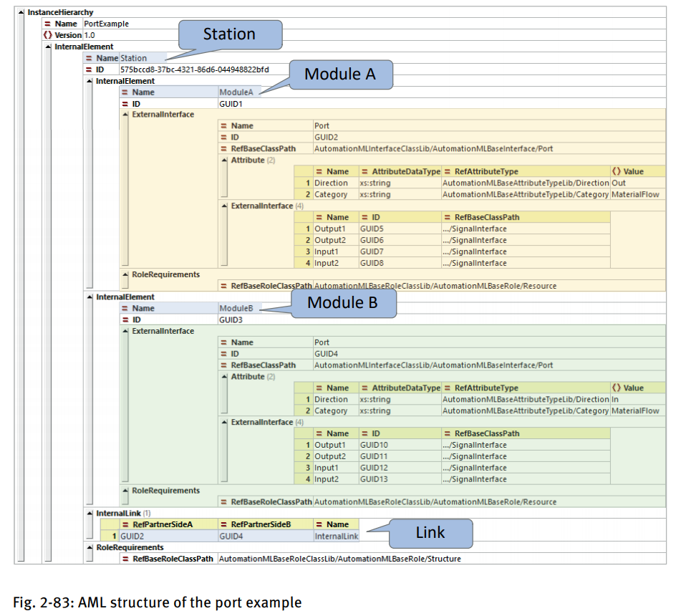Click the equals icon in the RefPartnerSideA column header
Viewport: 676px width, 616px height.
pyautogui.click(x=125, y=524)
